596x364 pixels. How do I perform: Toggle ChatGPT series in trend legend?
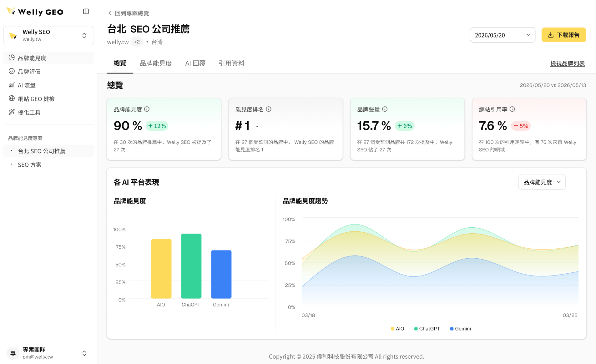(427, 329)
